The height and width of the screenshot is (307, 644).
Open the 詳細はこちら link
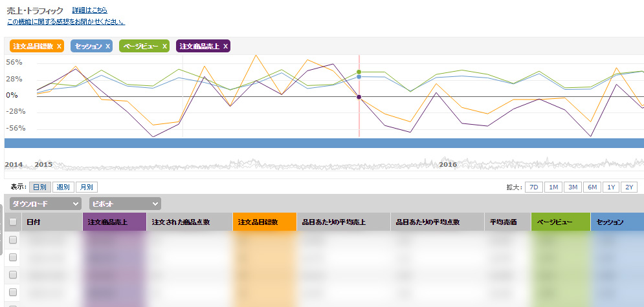[x=89, y=11]
